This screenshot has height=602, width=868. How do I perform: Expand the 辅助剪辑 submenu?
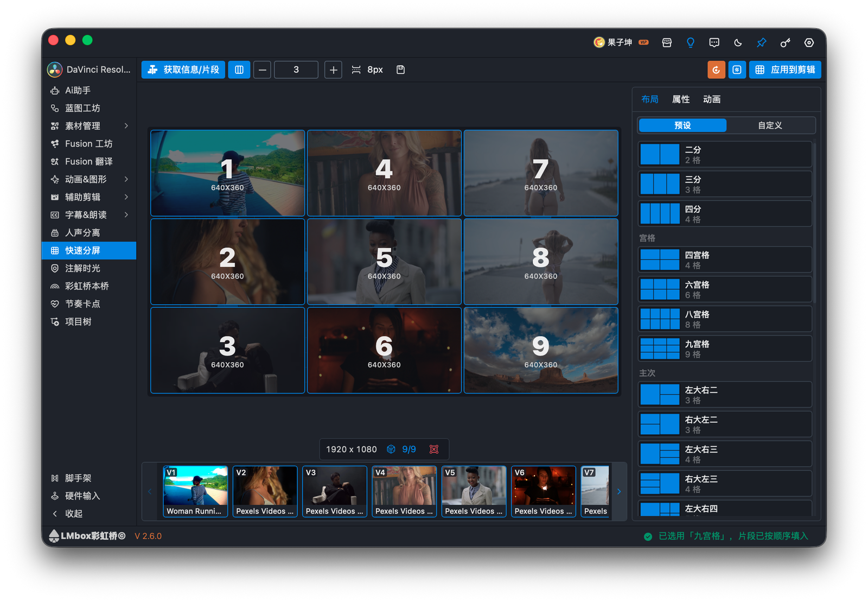coord(126,197)
